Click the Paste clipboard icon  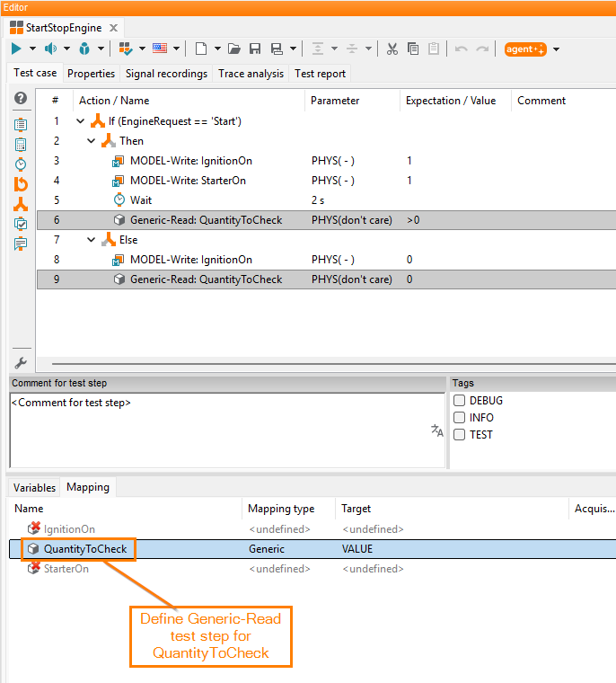tap(434, 49)
